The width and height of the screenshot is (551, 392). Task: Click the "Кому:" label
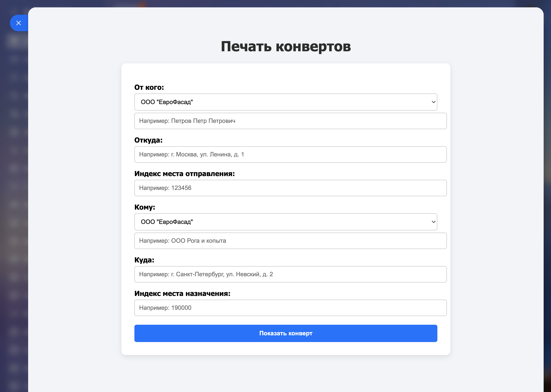pos(145,207)
